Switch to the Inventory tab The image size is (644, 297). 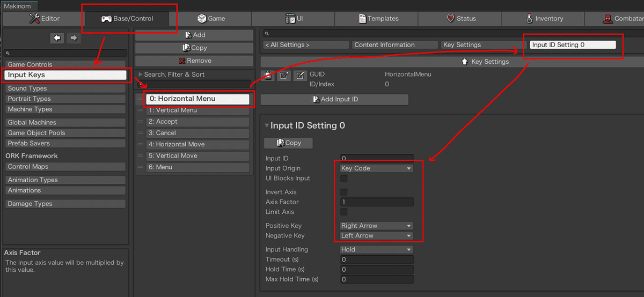(x=543, y=18)
